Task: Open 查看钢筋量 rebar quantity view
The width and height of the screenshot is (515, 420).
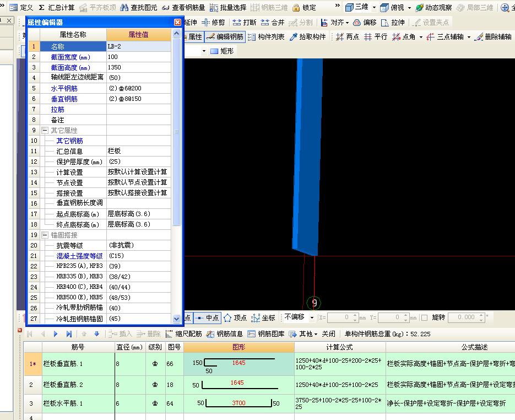Action: point(183,7)
